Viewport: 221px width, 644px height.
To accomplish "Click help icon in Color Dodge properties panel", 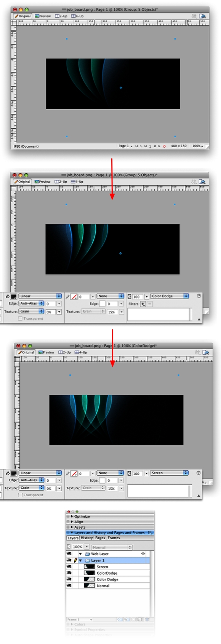I will [199, 296].
